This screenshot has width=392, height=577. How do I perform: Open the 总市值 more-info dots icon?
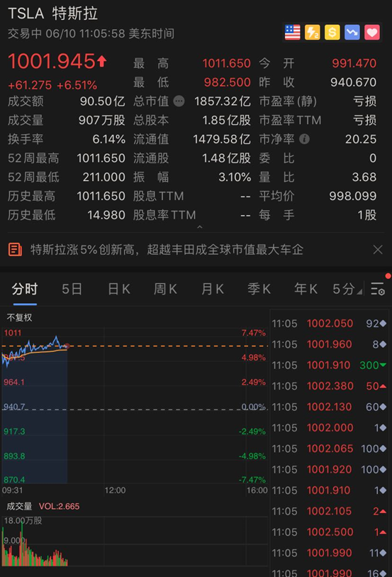click(x=179, y=101)
